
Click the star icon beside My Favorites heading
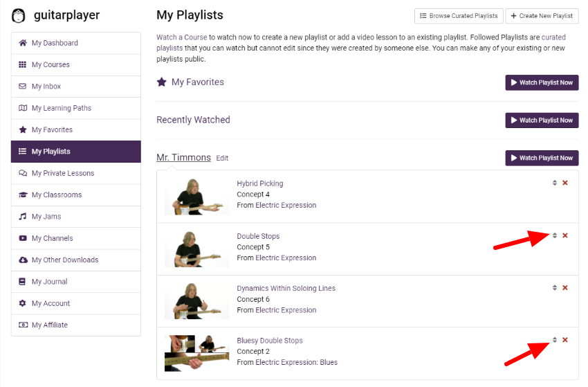(x=162, y=82)
